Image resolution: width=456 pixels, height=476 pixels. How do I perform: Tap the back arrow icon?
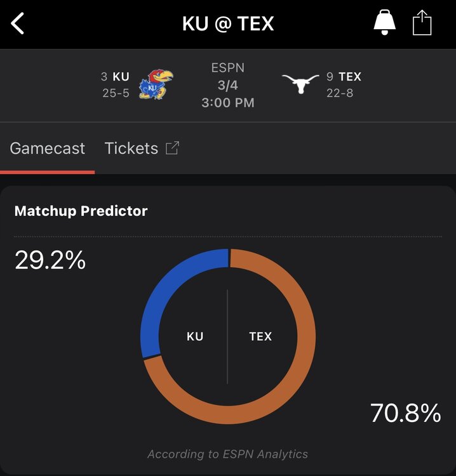point(18,24)
